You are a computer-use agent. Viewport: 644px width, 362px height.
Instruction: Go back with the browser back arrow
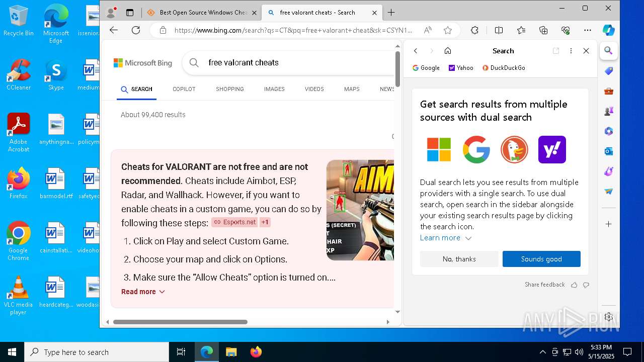click(x=114, y=30)
